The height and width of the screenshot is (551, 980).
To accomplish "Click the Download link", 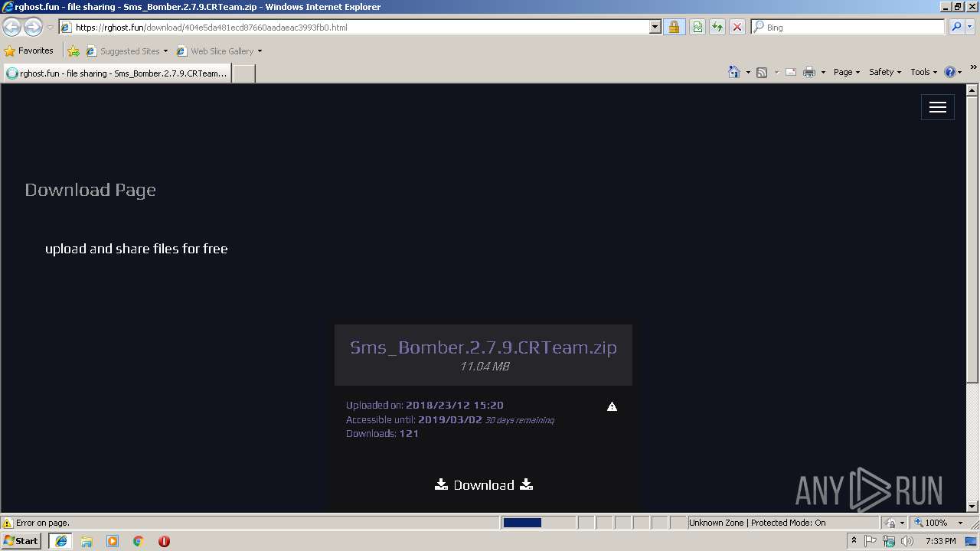I will [x=484, y=484].
